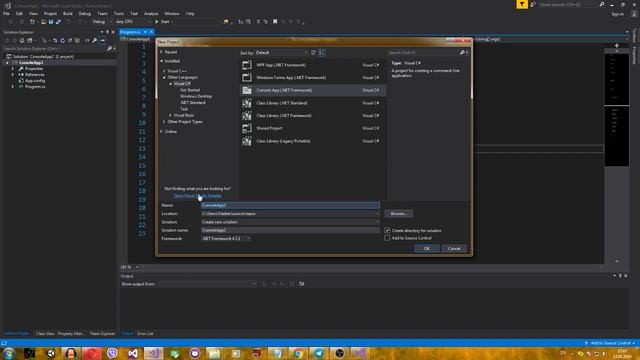This screenshot has width=640, height=360.
Task: Click the project Name input field
Action: coord(290,205)
